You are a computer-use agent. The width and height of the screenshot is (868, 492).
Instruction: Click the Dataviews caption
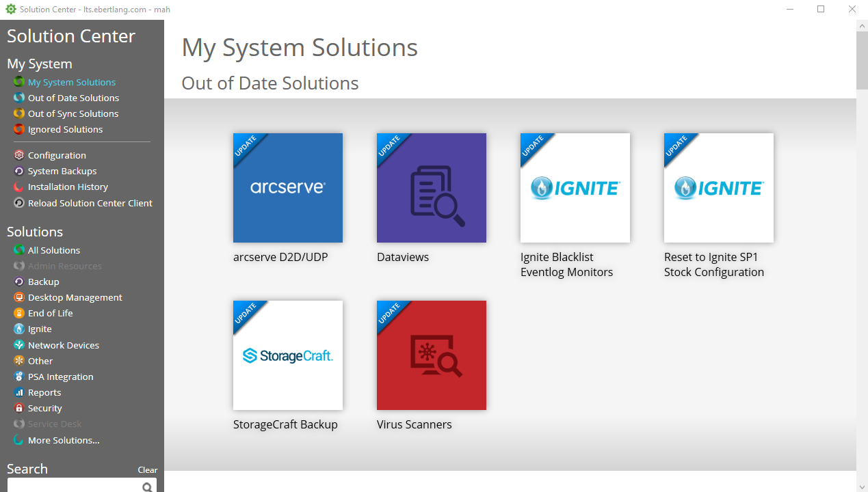point(403,257)
